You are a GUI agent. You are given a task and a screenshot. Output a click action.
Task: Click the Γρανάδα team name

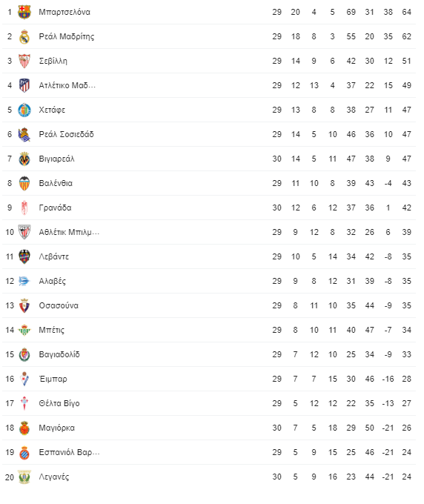click(x=55, y=208)
